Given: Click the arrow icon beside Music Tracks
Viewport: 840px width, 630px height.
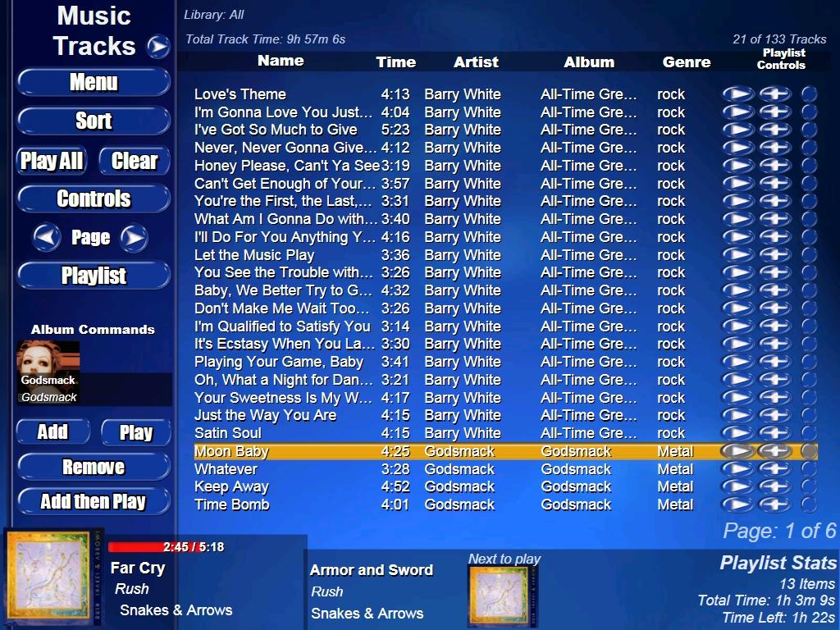Looking at the screenshot, I should point(158,47).
